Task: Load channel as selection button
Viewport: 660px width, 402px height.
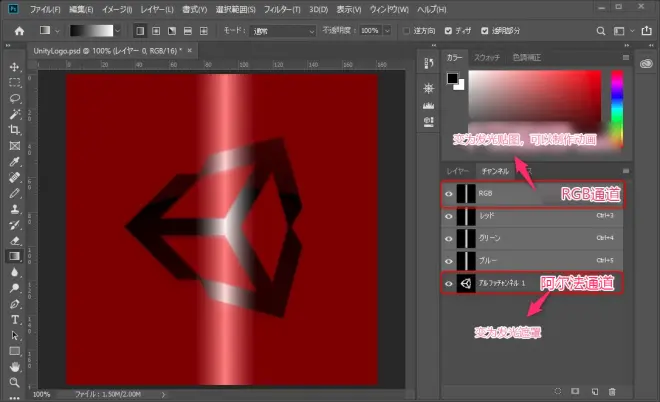Action: pyautogui.click(x=558, y=391)
